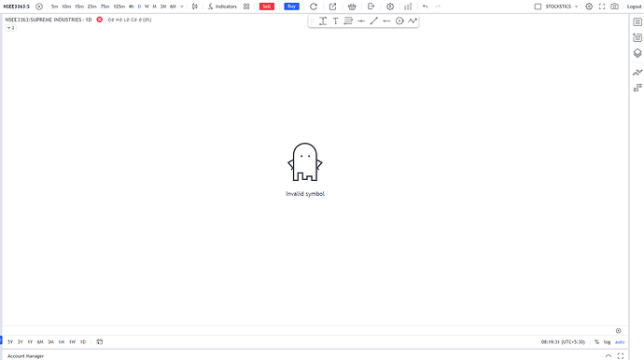Image resolution: width=644 pixels, height=360 pixels.
Task: Open the candlestick chart style menu
Action: coord(195,7)
